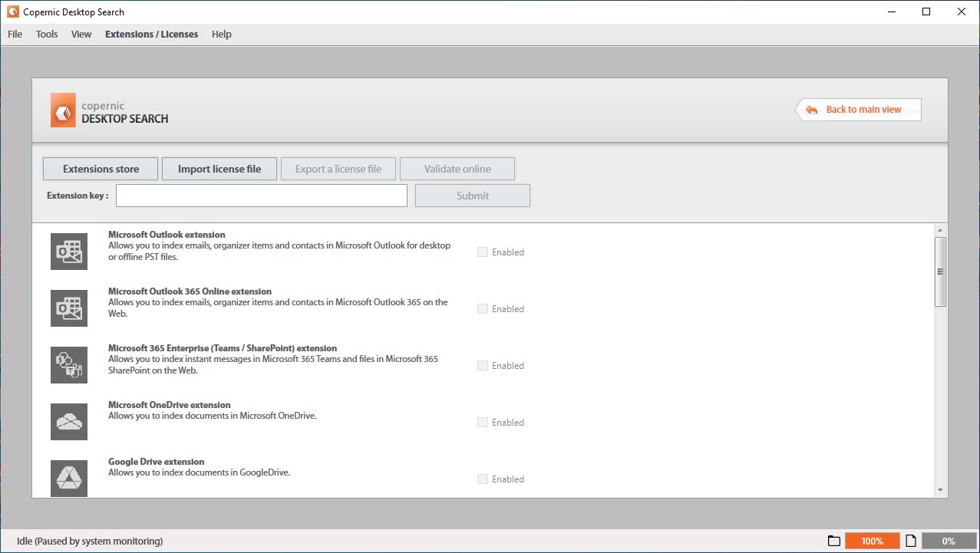Screen dimensions: 980x553
Task: Click the Teams / SharePoint extension icon
Action: (x=69, y=365)
